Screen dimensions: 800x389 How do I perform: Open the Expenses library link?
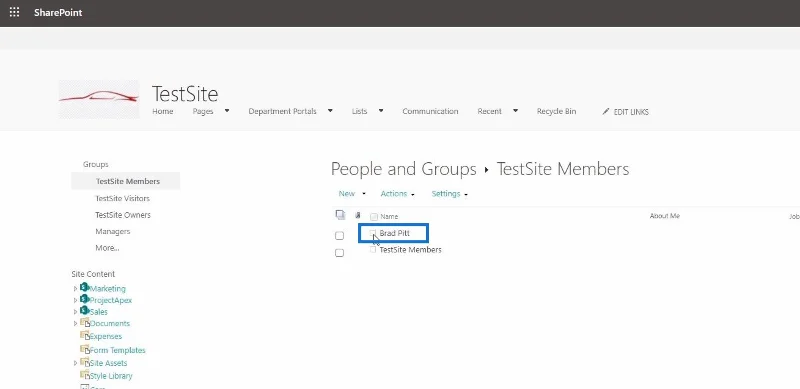click(x=106, y=336)
